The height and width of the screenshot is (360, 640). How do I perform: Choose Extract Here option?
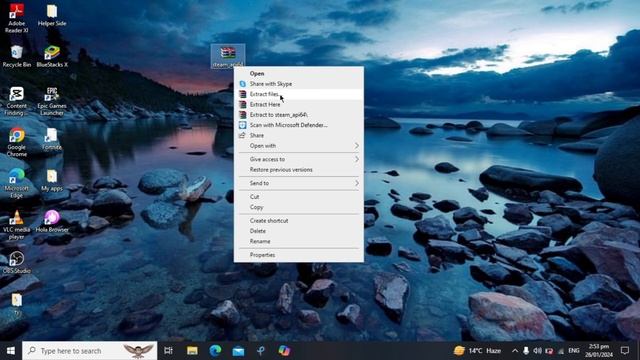pyautogui.click(x=299, y=104)
